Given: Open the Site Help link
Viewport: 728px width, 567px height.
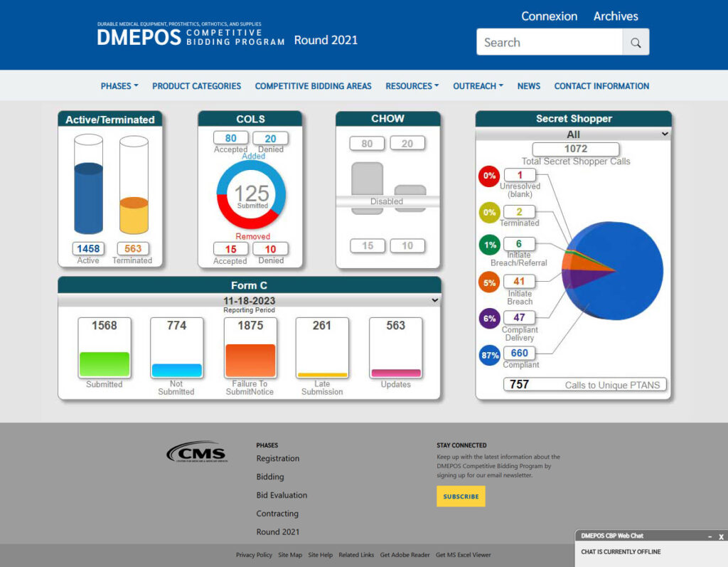Looking at the screenshot, I should coord(321,555).
